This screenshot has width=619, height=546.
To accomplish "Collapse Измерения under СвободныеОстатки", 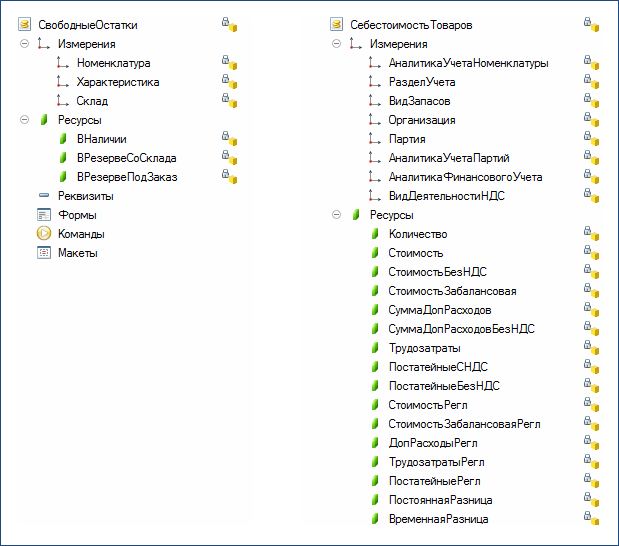I will coord(24,44).
